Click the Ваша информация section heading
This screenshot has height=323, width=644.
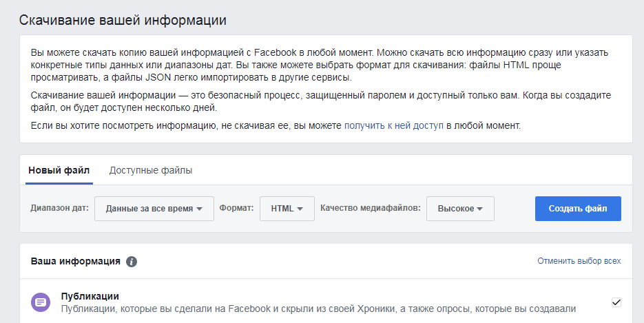pos(76,262)
